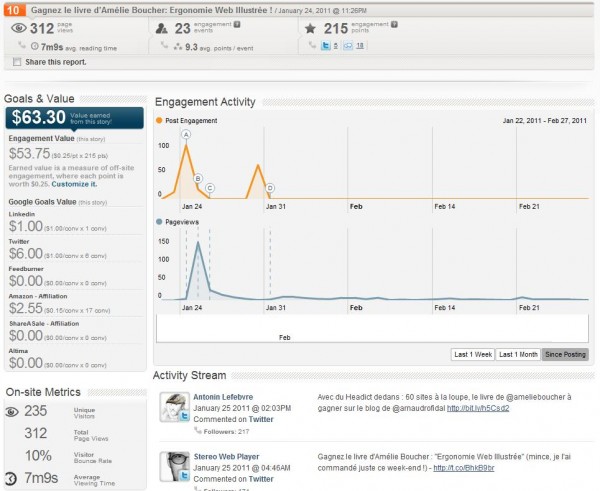Click the orange rank 10 badge

[x=14, y=10]
